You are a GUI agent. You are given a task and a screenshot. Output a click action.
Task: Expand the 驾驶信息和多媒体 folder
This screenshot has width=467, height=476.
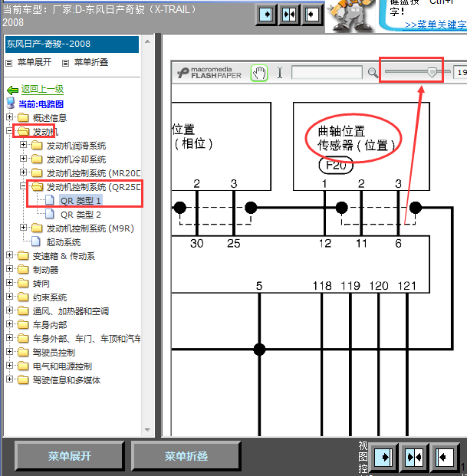point(9,379)
